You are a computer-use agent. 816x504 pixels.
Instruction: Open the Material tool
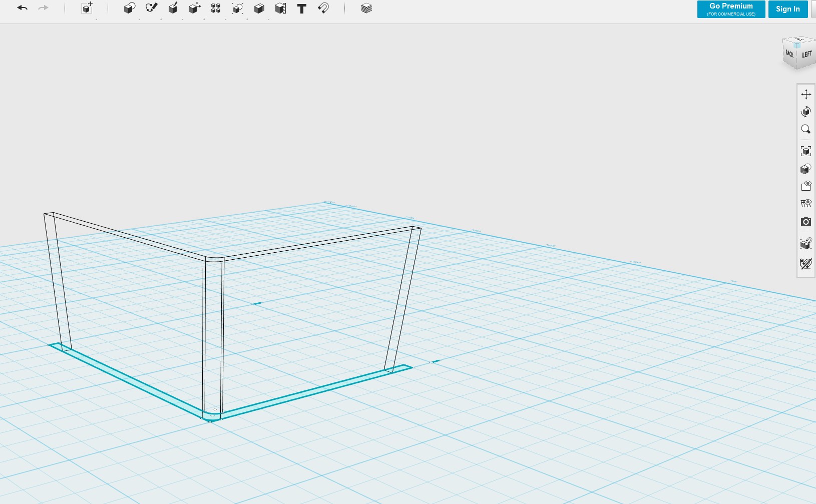pos(366,8)
